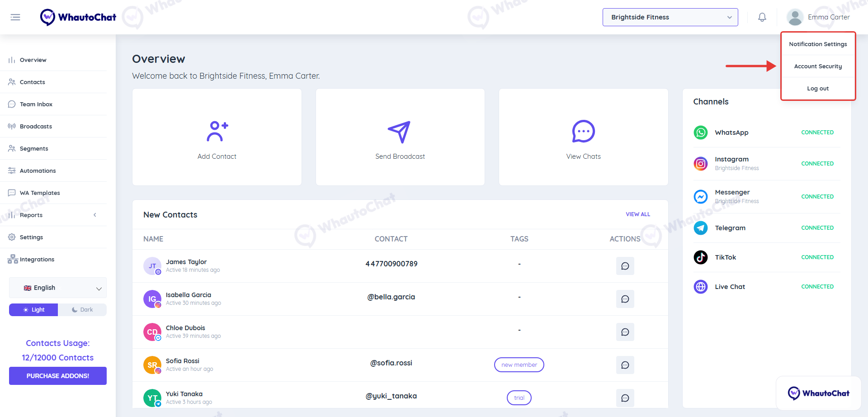Choose Account Security in user menu
The image size is (868, 417).
tap(818, 66)
